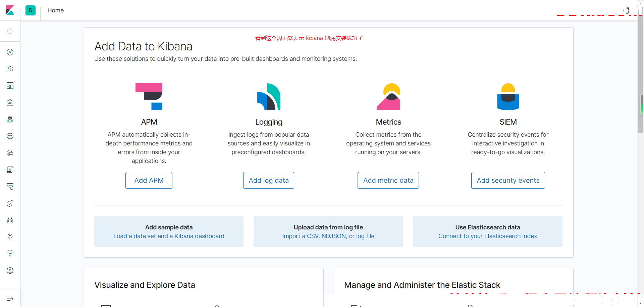This screenshot has height=307, width=644.
Task: Open Discover from the compass sidebar icon
Action: click(10, 52)
